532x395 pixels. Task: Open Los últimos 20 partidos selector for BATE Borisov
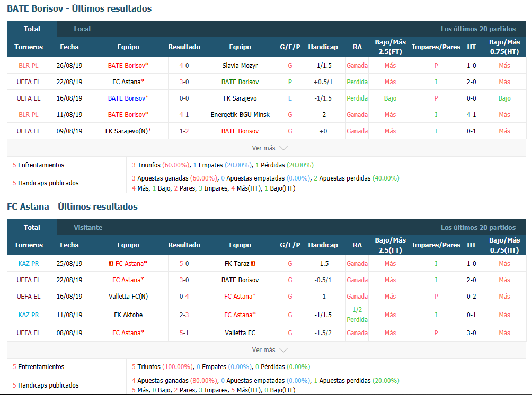click(x=478, y=29)
